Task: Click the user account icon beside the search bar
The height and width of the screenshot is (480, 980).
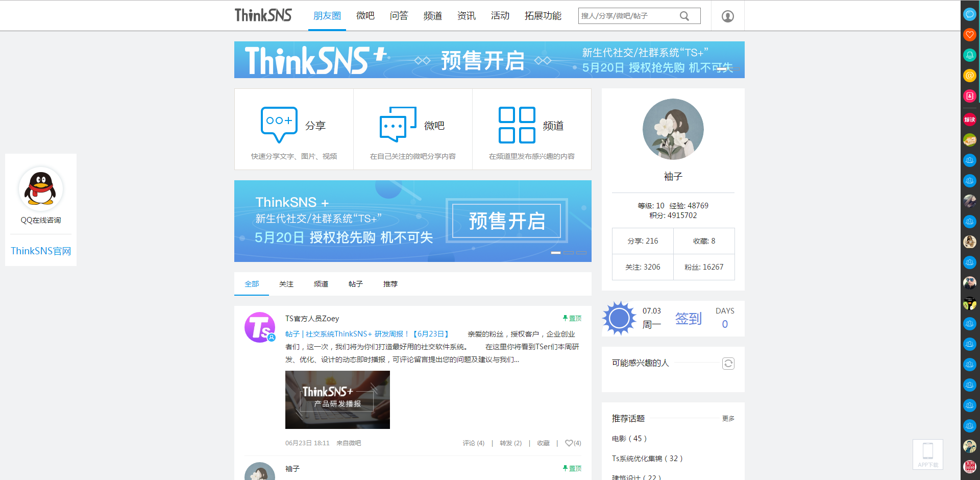Action: click(x=727, y=16)
